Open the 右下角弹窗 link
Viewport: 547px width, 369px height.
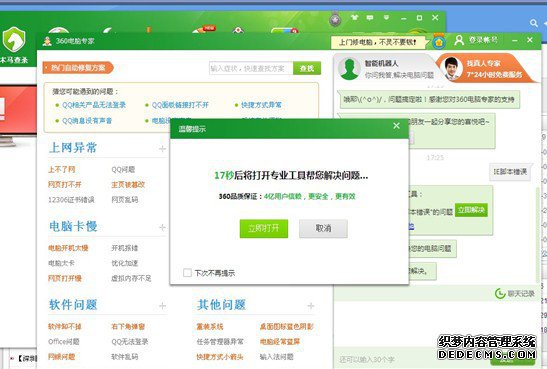click(128, 326)
